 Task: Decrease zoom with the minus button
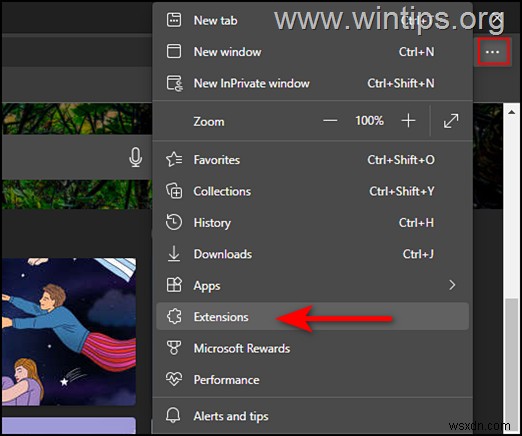coord(330,121)
